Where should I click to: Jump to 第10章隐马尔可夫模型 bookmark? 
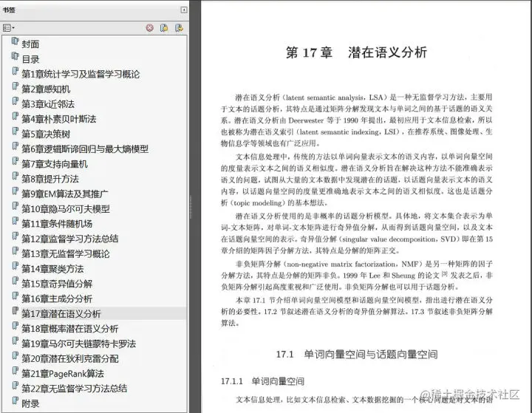pos(66,208)
